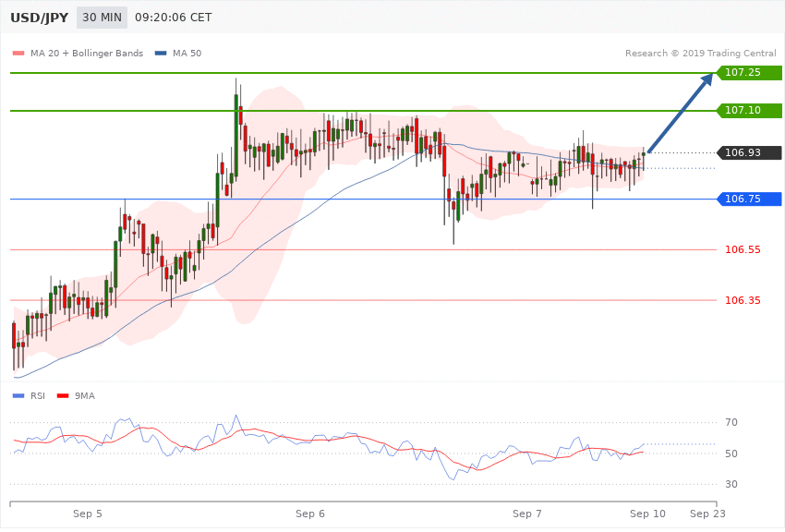Image resolution: width=785 pixels, height=532 pixels.
Task: Click the USD/JPY symbol title
Action: click(x=39, y=18)
